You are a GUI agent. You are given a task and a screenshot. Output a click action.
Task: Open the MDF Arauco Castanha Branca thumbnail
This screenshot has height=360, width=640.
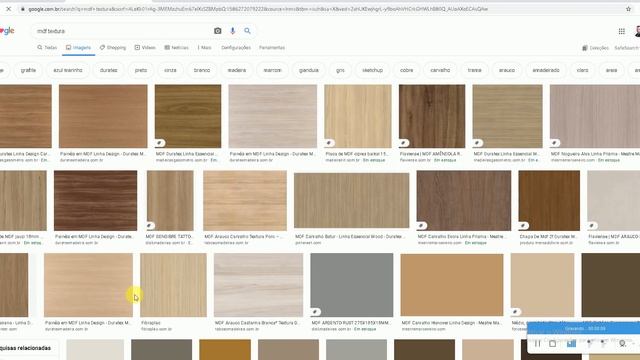(258, 285)
